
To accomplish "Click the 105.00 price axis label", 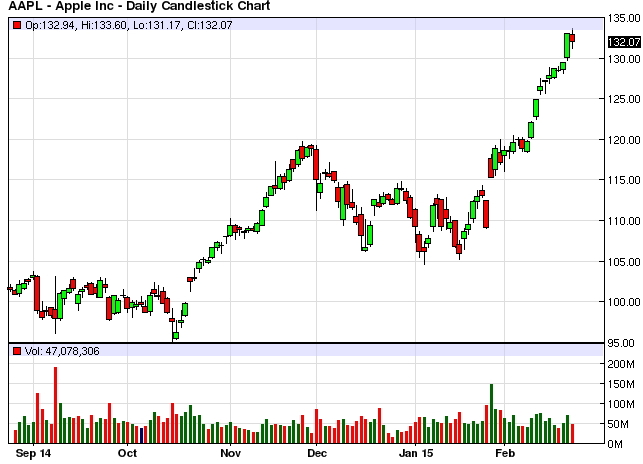I will (x=624, y=262).
